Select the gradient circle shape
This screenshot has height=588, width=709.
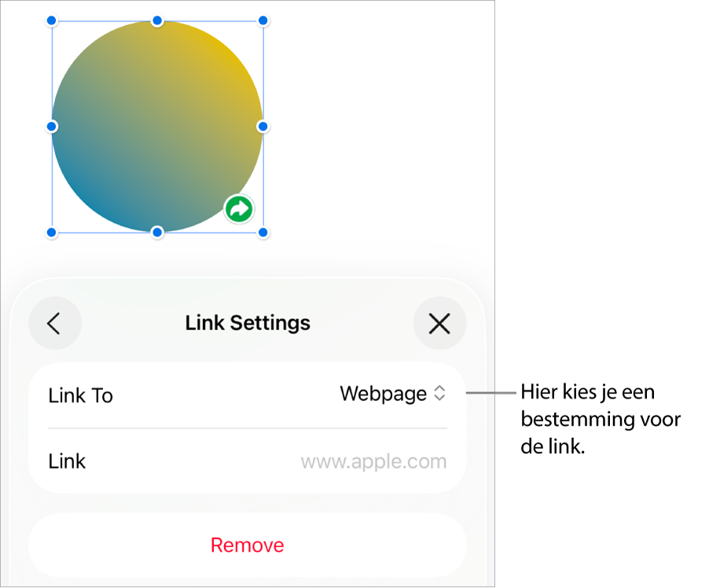click(157, 127)
